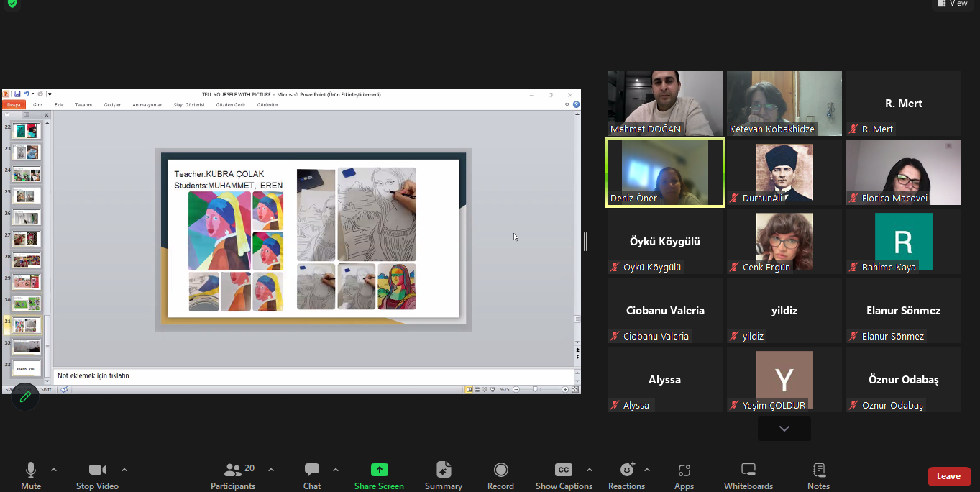980x492 pixels.
Task: Select slide 22 thumbnail
Action: coord(27,131)
